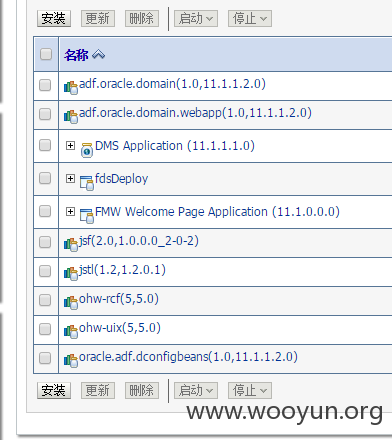Click the bottom 安装 button
The image size is (392, 440).
click(x=54, y=390)
